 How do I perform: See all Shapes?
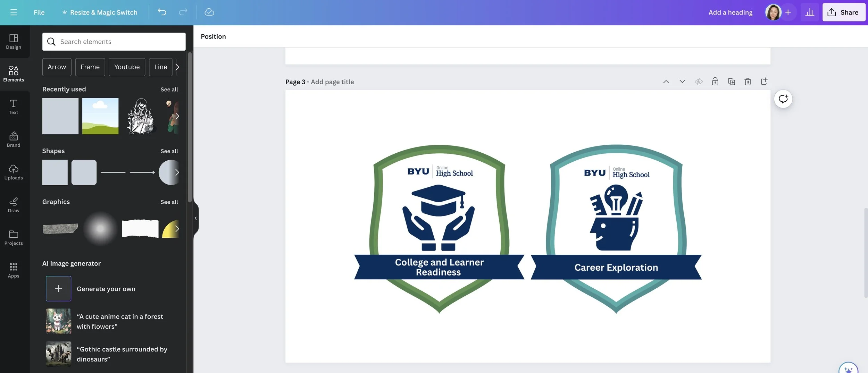tap(169, 151)
